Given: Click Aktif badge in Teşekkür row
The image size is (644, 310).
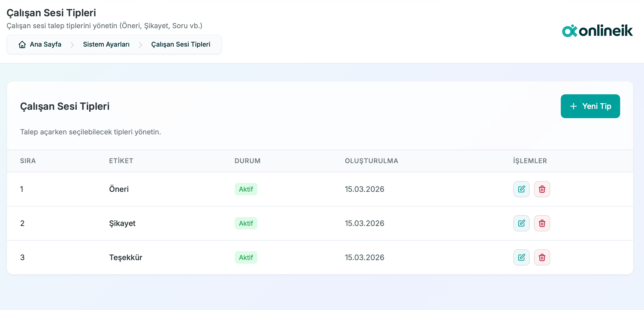Looking at the screenshot, I should point(246,257).
